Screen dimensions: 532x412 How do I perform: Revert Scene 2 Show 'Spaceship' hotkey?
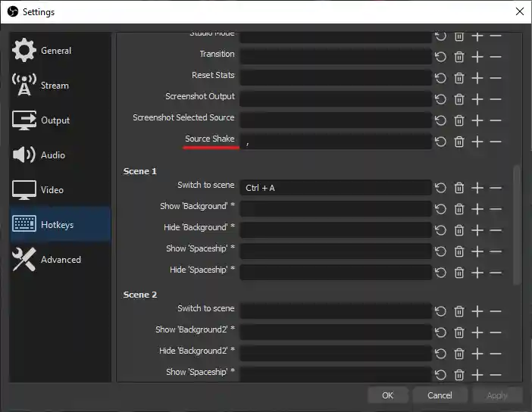coord(440,375)
